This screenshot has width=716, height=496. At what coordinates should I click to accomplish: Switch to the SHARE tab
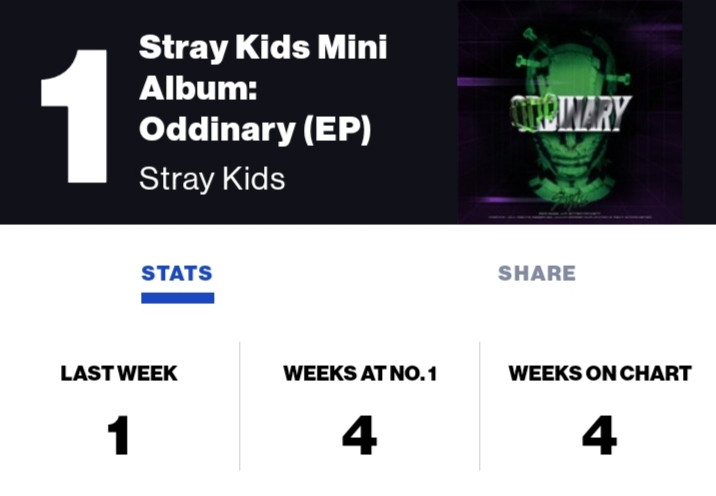537,273
